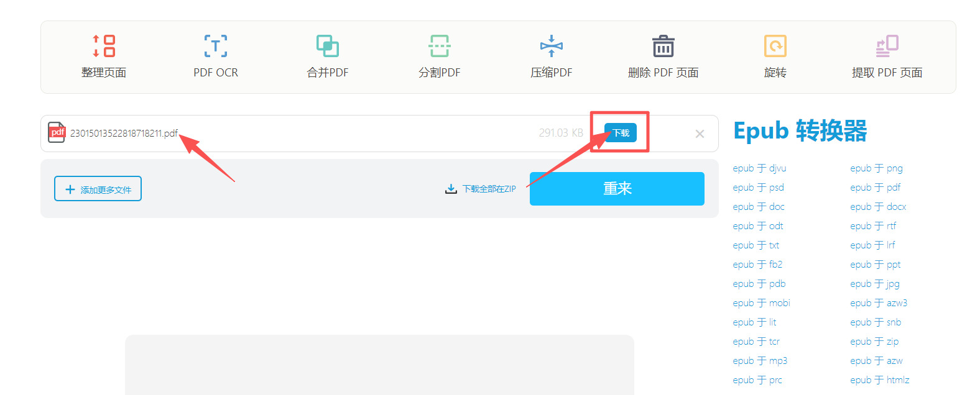Click the Epub 转换器 heading

click(x=800, y=131)
